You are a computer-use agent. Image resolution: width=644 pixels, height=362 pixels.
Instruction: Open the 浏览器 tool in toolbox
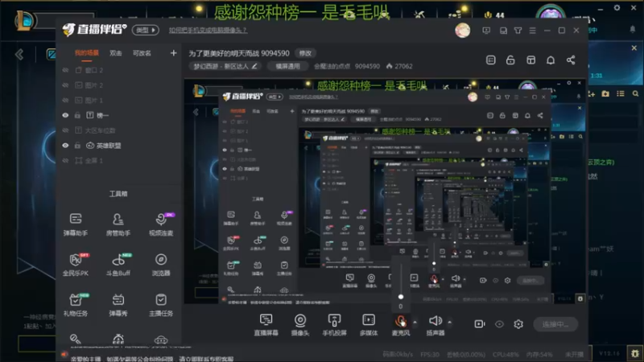pyautogui.click(x=161, y=265)
